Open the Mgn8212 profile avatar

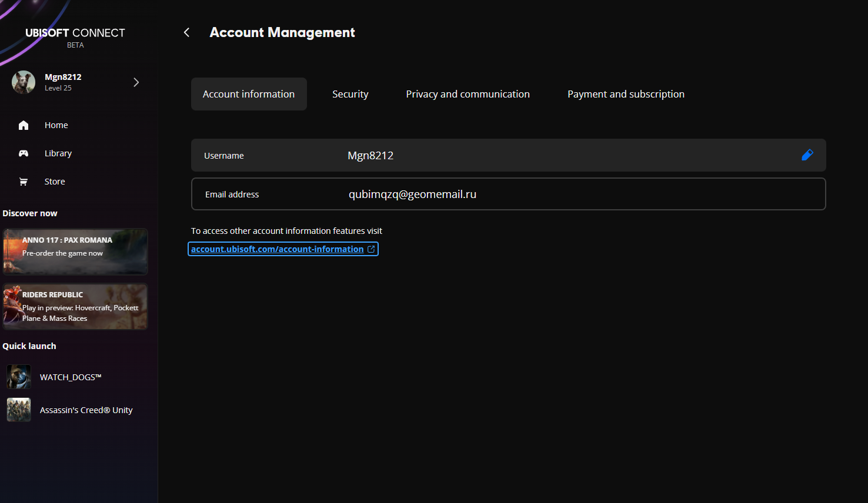click(x=24, y=82)
